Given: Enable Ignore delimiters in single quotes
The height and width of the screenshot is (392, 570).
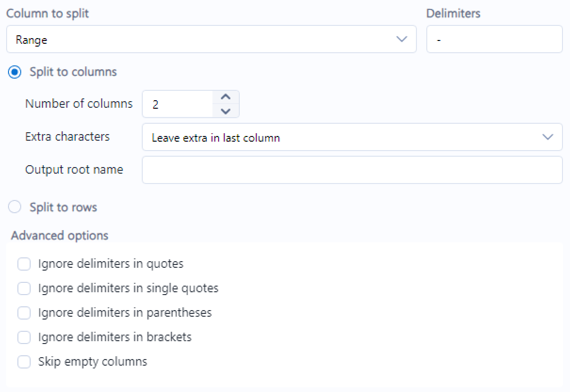Looking at the screenshot, I should click(24, 288).
